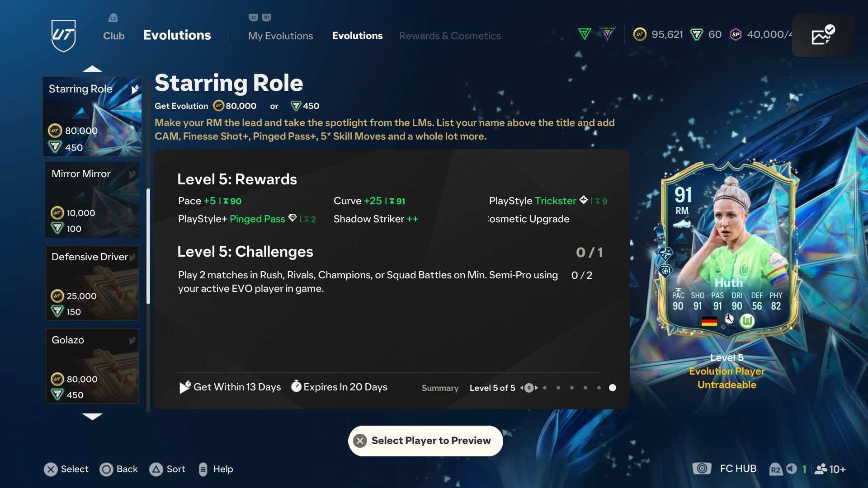
Task: Click the UT shield logo
Action: pyautogui.click(x=63, y=35)
